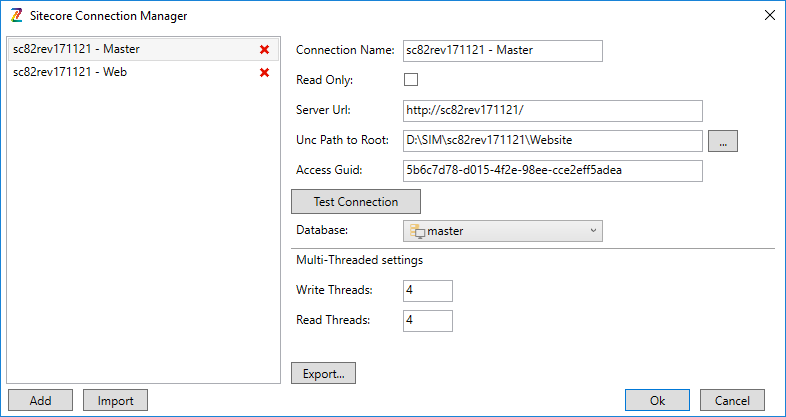Add a new connection
The image size is (786, 417).
pos(40,400)
